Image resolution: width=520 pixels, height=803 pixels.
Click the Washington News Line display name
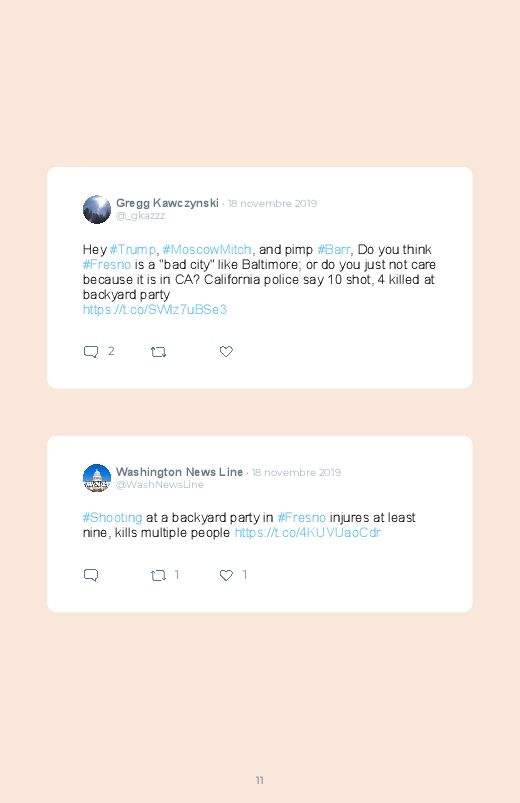[x=179, y=472]
